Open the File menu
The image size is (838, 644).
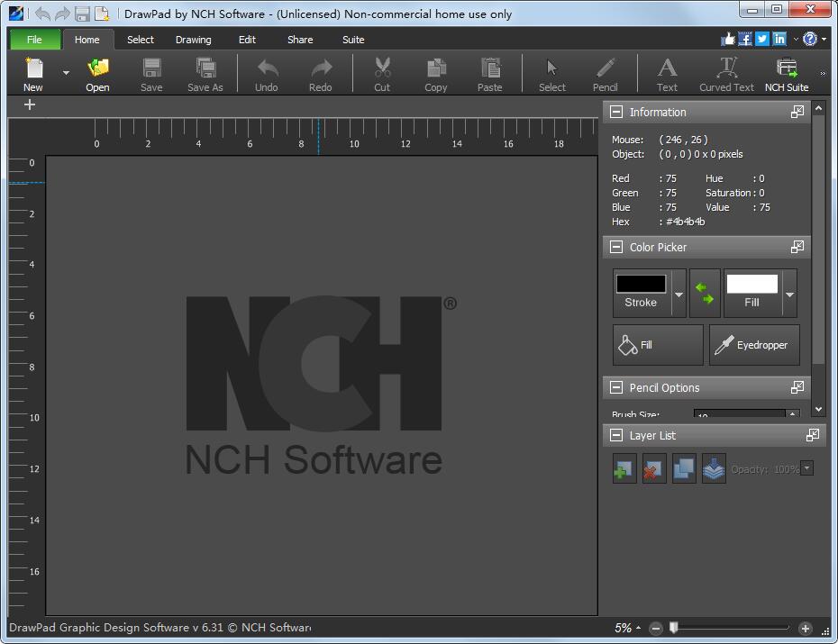pyautogui.click(x=35, y=40)
